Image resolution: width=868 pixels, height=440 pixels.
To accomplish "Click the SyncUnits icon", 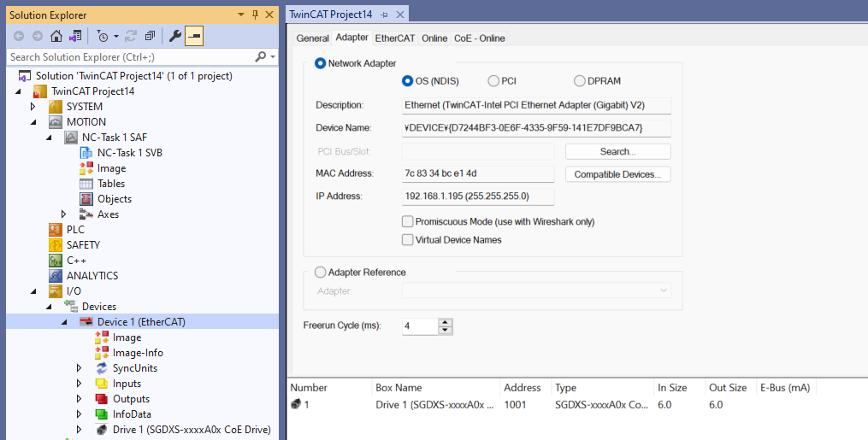I will (x=102, y=368).
